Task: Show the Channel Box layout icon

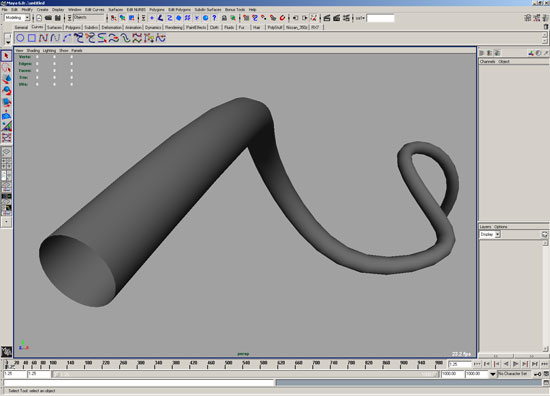Action: click(x=546, y=18)
